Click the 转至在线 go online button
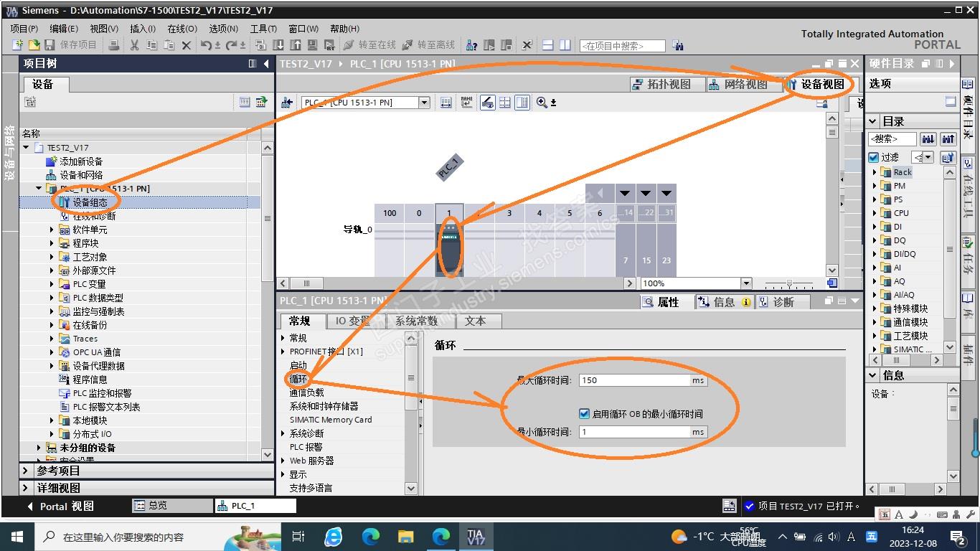This screenshot has width=980, height=551. [369, 45]
